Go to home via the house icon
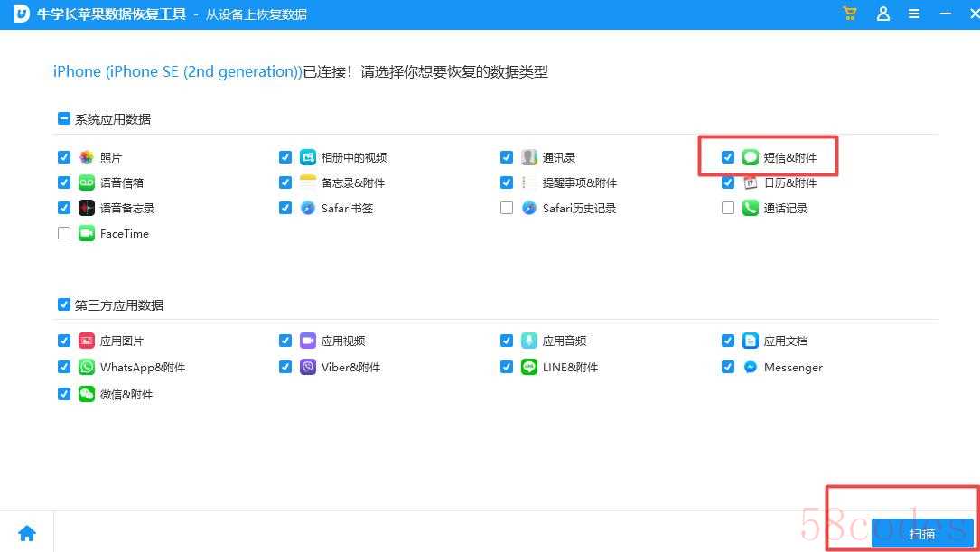Viewport: 980px width, 552px height. point(27,533)
